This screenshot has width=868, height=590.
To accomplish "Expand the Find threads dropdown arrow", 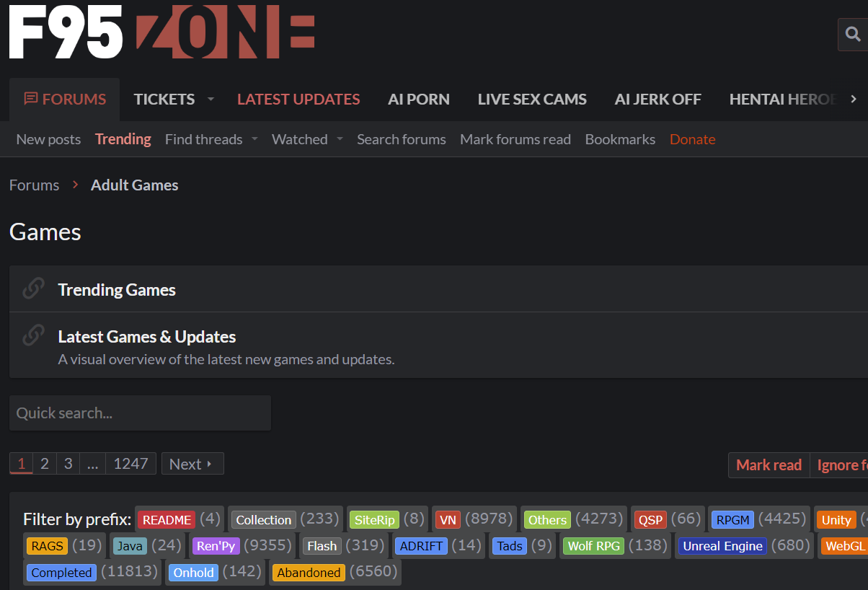I will tap(254, 139).
